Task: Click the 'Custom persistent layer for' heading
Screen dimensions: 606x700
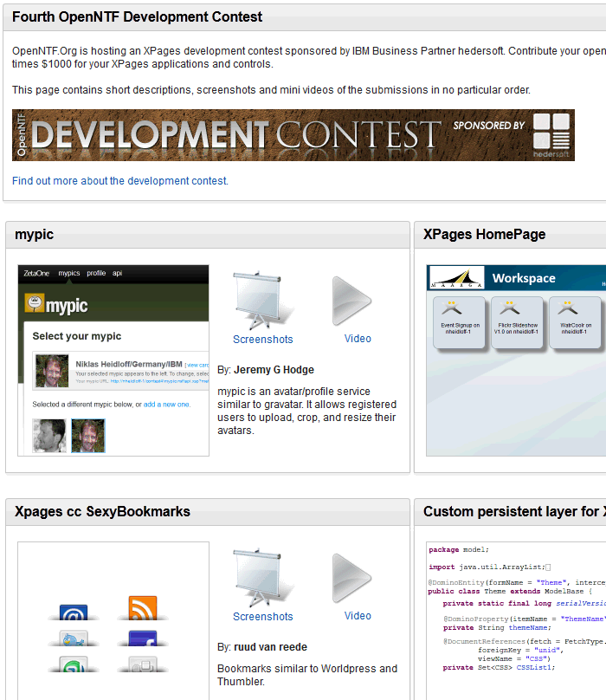Action: (514, 512)
